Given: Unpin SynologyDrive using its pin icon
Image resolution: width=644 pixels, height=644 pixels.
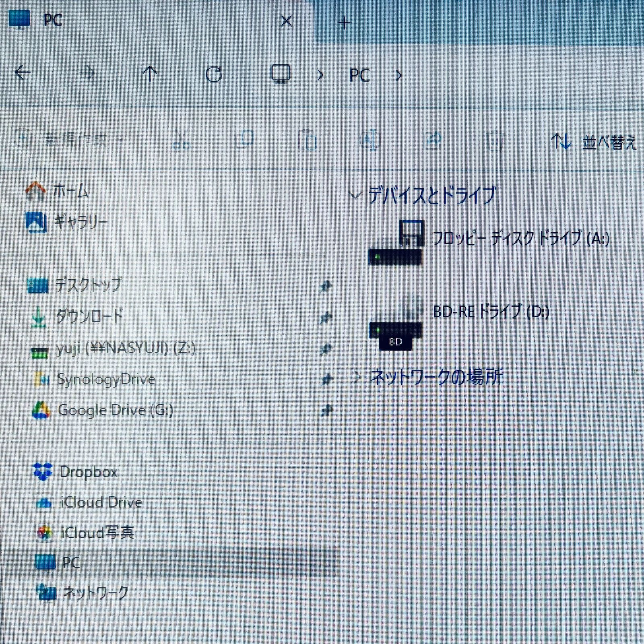Looking at the screenshot, I should coord(326,380).
